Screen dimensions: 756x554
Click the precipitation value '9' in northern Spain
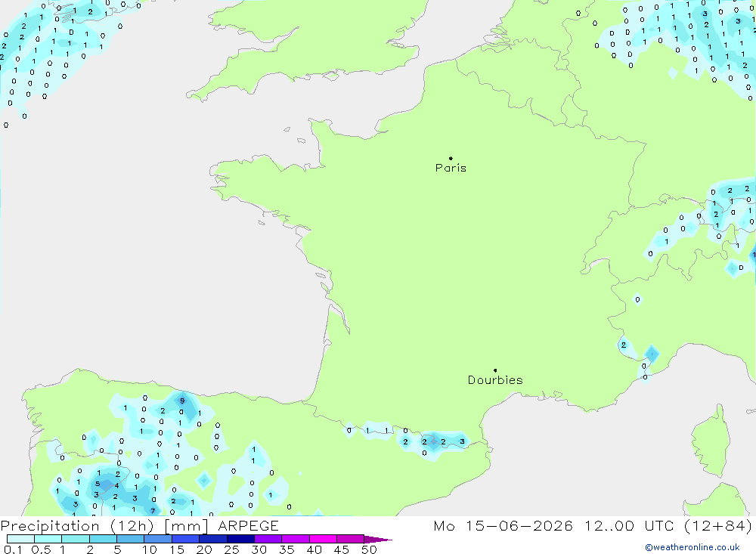click(x=181, y=401)
